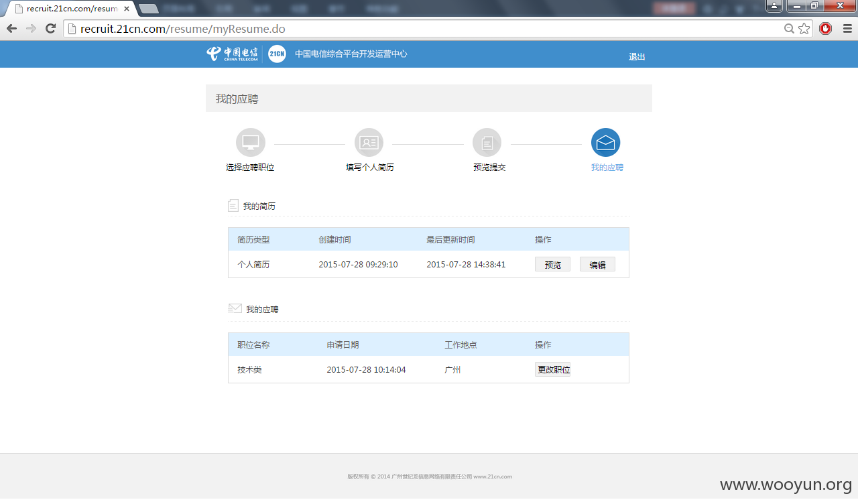The width and height of the screenshot is (858, 504).
Task: Click the 创建时间 column header
Action: point(334,240)
